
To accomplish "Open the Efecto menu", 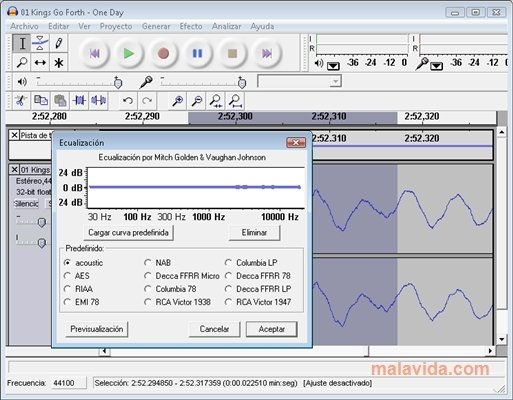I will pyautogui.click(x=191, y=26).
